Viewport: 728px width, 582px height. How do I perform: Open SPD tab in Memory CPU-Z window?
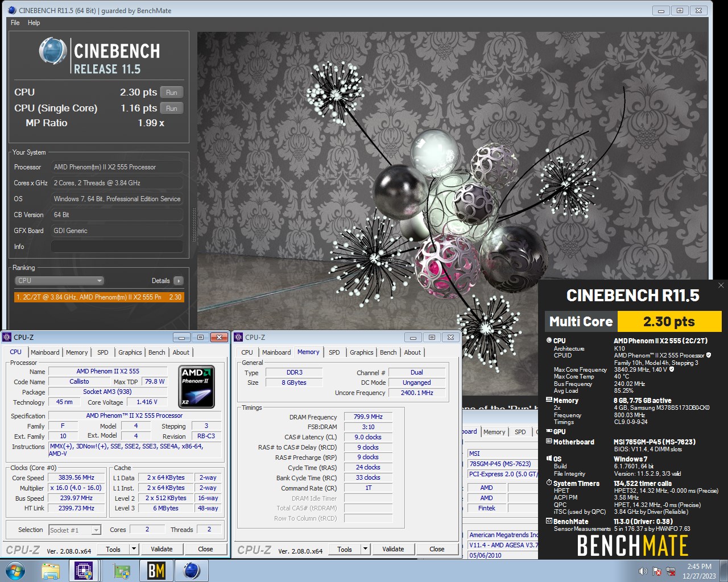click(334, 352)
